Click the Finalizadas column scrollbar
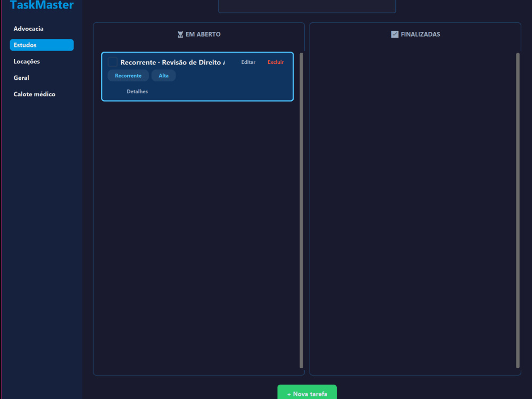The image size is (532, 399). click(518, 210)
